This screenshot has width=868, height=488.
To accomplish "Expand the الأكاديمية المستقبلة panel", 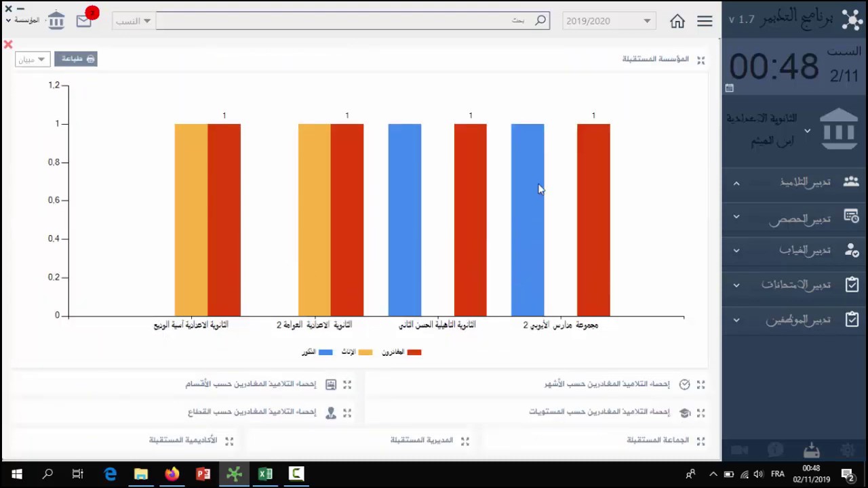I will tap(229, 441).
